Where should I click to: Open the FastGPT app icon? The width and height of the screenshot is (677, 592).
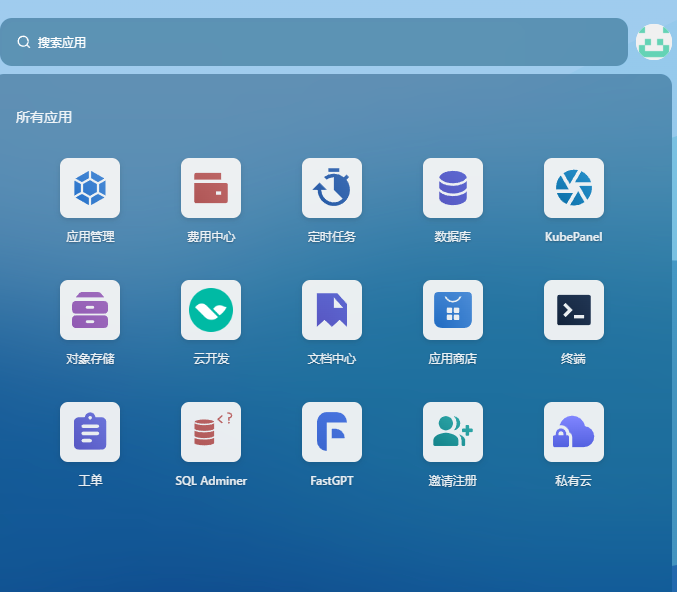tap(332, 432)
